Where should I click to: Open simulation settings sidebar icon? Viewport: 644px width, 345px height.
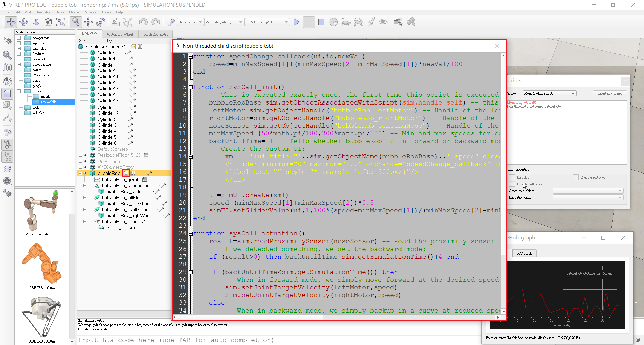[x=7, y=41]
